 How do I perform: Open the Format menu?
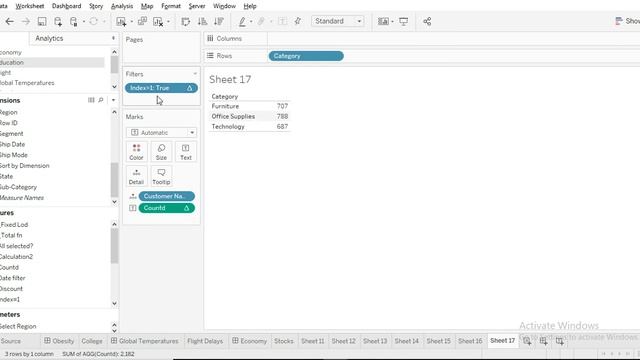point(171,6)
